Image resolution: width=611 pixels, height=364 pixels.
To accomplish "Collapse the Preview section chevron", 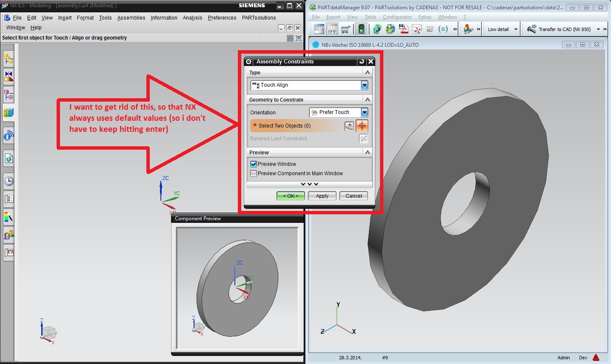I will tap(368, 152).
